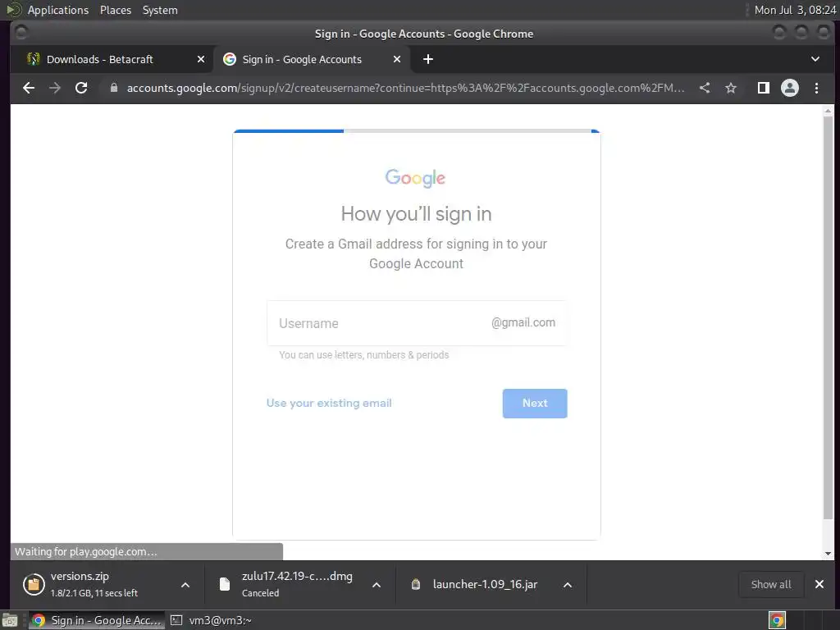
Task: Click the Chrome tray icon
Action: [x=777, y=620]
